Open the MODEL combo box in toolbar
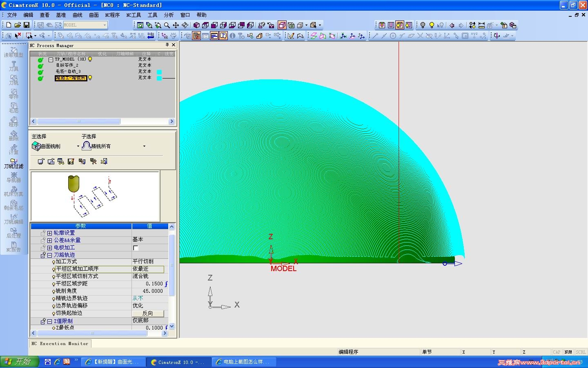The image size is (588, 368). tap(85, 25)
